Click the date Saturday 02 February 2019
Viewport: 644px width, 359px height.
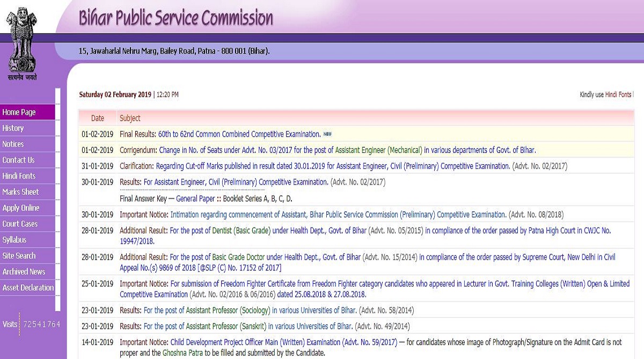click(115, 94)
